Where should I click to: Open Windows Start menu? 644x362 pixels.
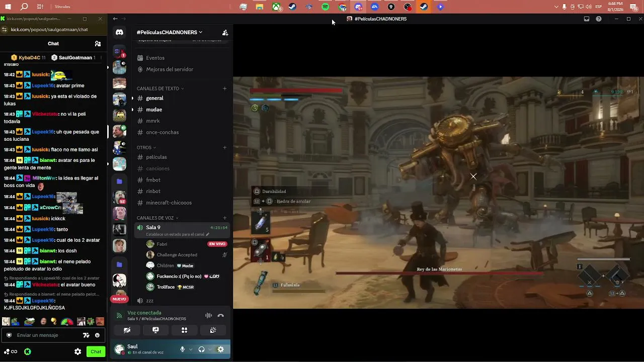click(8, 7)
